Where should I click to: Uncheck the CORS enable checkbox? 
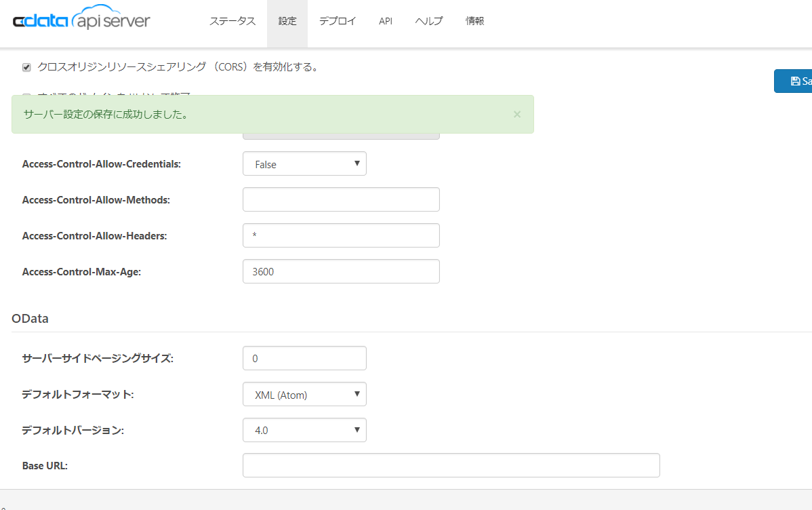pos(26,67)
